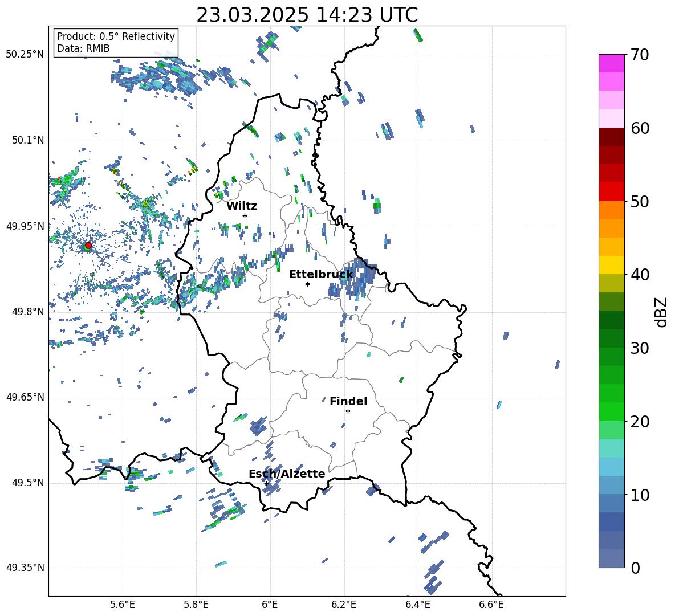Click the 50 tick on colorbar
The image size is (675, 616).
coord(640,201)
